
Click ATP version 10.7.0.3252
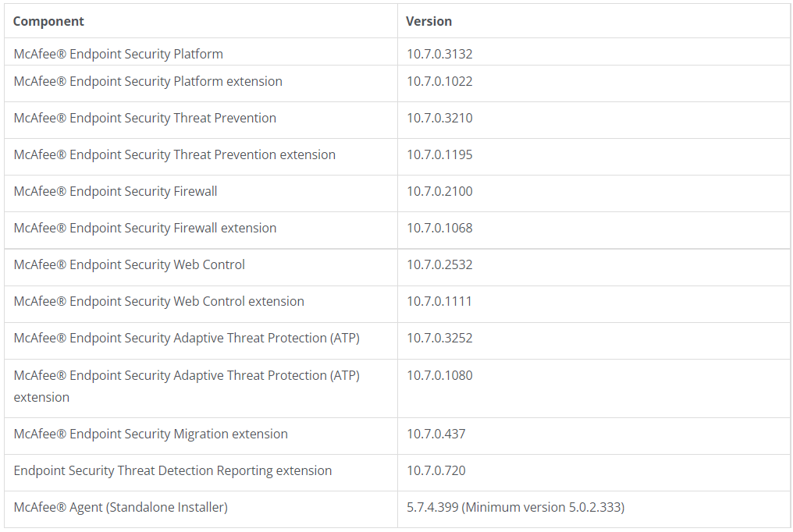pyautogui.click(x=439, y=338)
